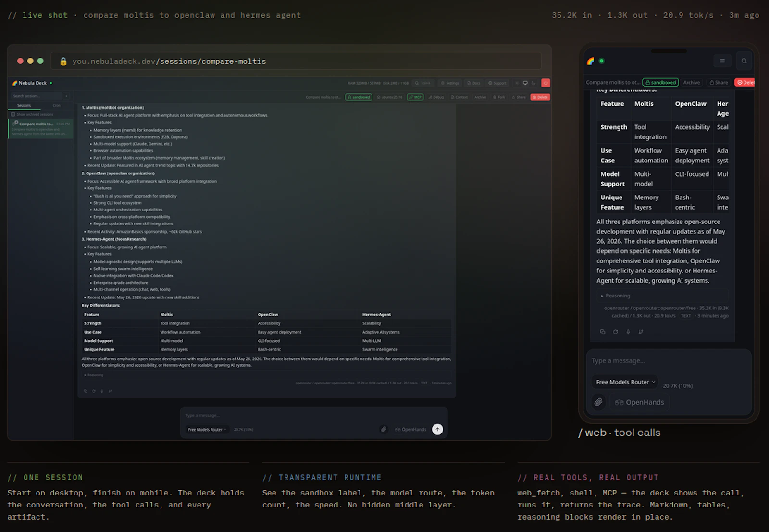The image size is (769, 532).
Task: Click the branch icon under mobile response
Action: tap(641, 332)
